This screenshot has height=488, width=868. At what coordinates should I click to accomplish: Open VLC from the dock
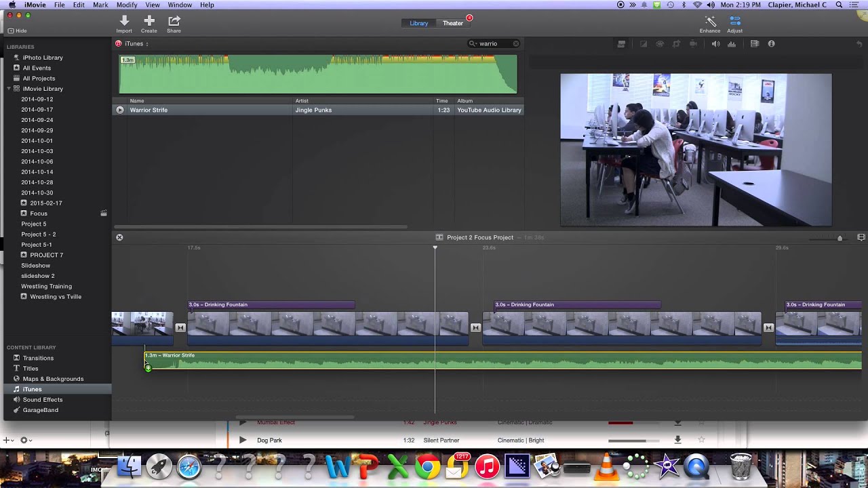tap(607, 466)
